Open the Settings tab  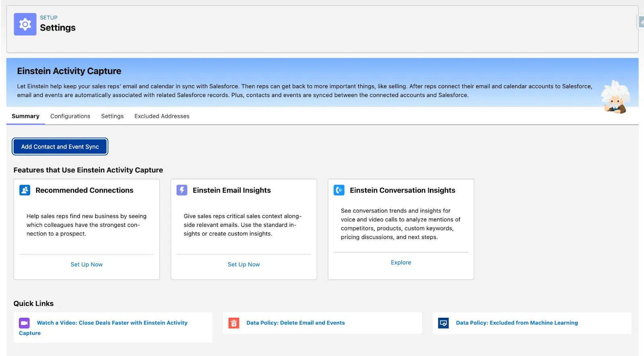click(112, 116)
